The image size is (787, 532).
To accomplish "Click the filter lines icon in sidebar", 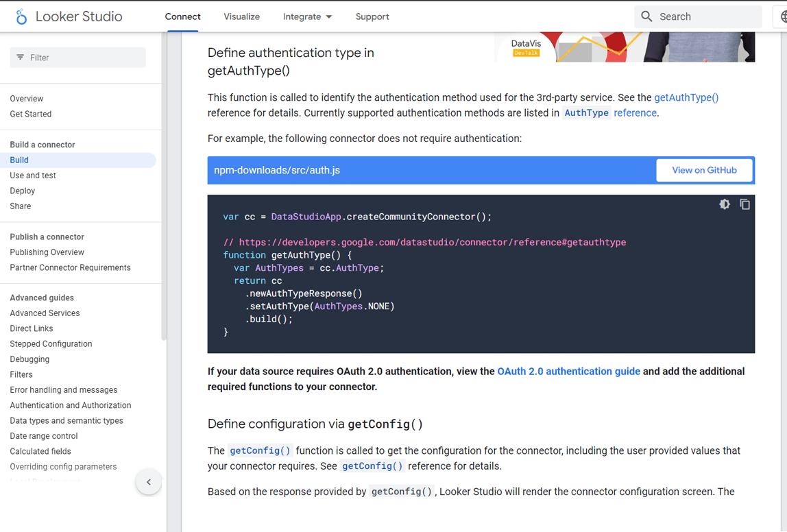I will point(20,57).
